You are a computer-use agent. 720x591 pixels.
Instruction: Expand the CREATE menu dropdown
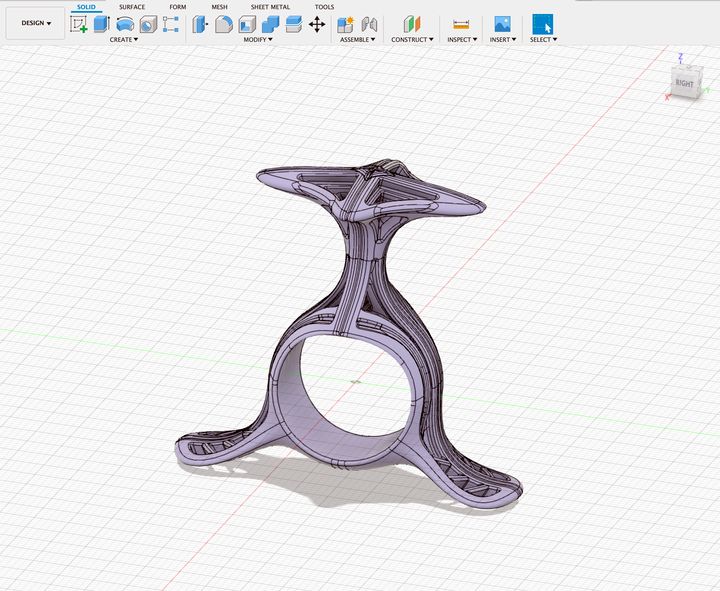[124, 40]
